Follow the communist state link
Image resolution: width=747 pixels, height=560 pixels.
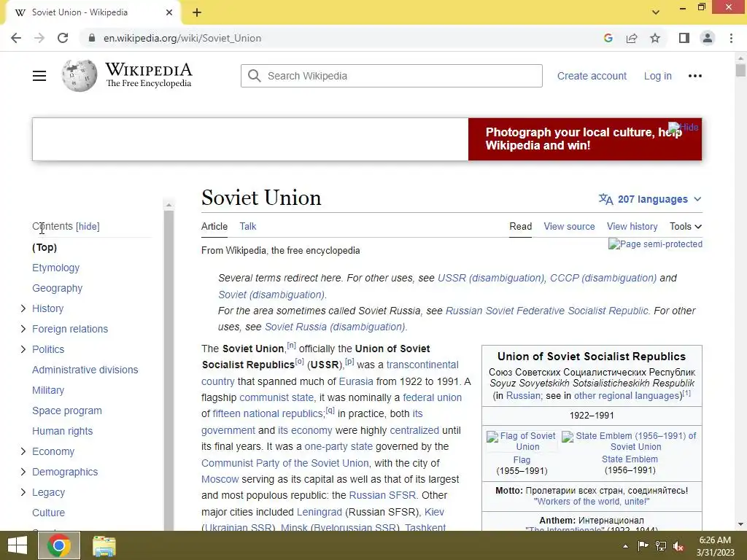point(276,397)
